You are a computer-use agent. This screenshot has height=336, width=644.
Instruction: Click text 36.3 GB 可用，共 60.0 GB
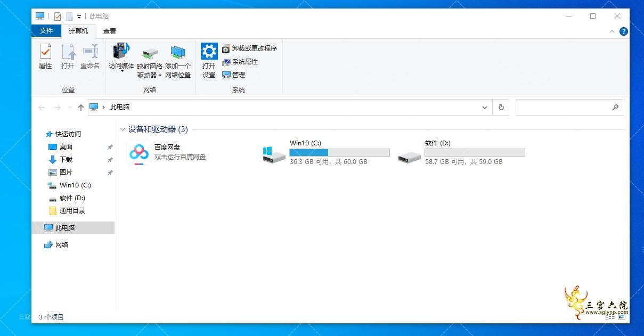click(329, 162)
